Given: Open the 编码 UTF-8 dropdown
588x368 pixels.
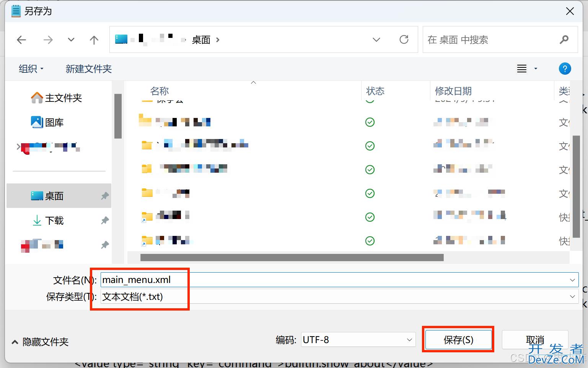Looking at the screenshot, I should point(358,340).
